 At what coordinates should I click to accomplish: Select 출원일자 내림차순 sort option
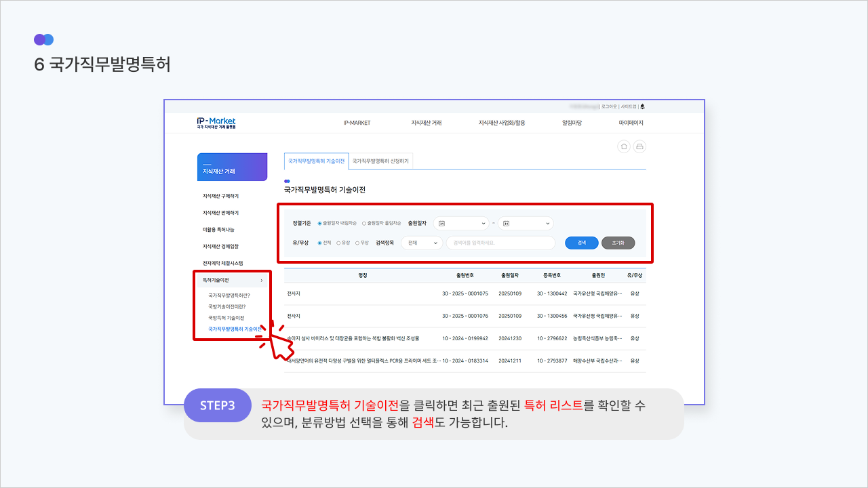[x=320, y=223]
